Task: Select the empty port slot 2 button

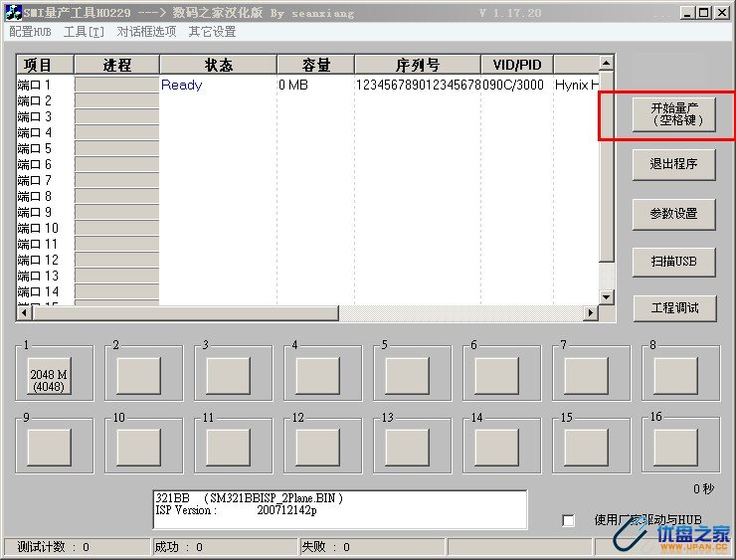Action: pos(138,376)
